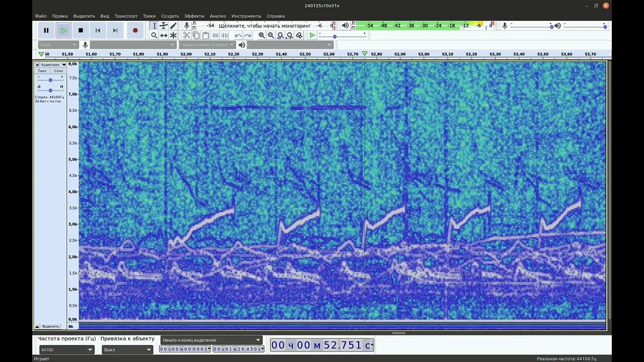
Task: Click the Zoom Toggle icon
Action: click(299, 35)
